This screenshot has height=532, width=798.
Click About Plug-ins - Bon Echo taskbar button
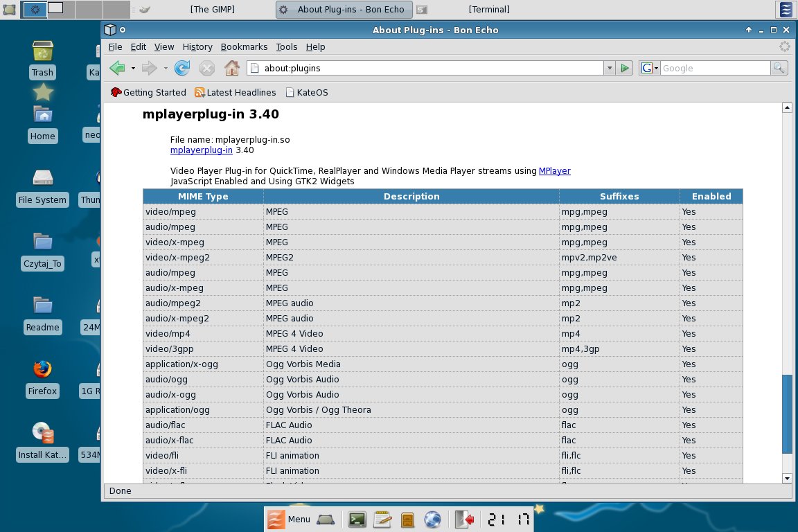[343, 9]
